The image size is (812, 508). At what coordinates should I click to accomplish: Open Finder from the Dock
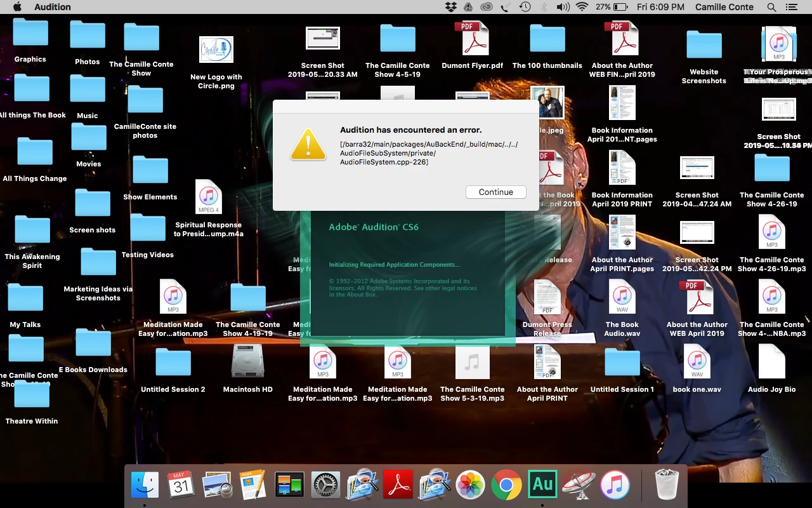coord(145,486)
